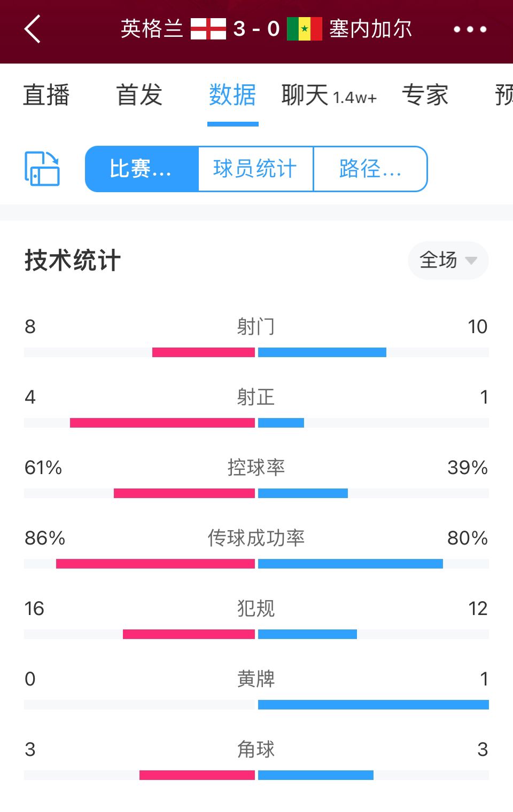
Task: Tap the 黄牌 yellow card bar
Action: (x=256, y=705)
